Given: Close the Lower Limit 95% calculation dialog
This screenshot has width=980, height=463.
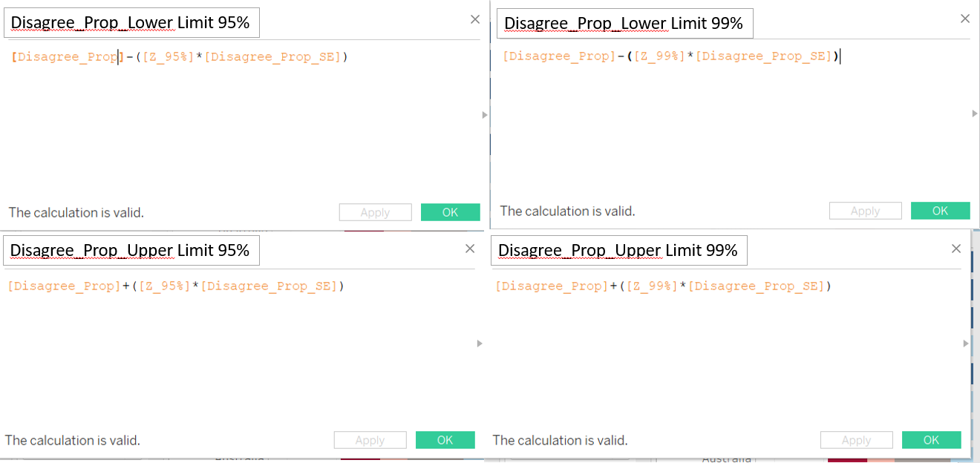Looking at the screenshot, I should (475, 19).
